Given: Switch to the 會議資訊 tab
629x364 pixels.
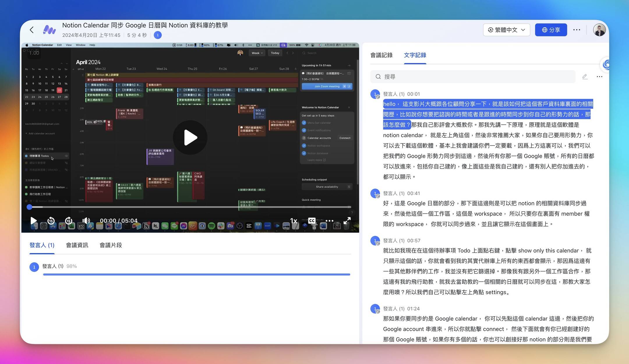Looking at the screenshot, I should pyautogui.click(x=77, y=245).
